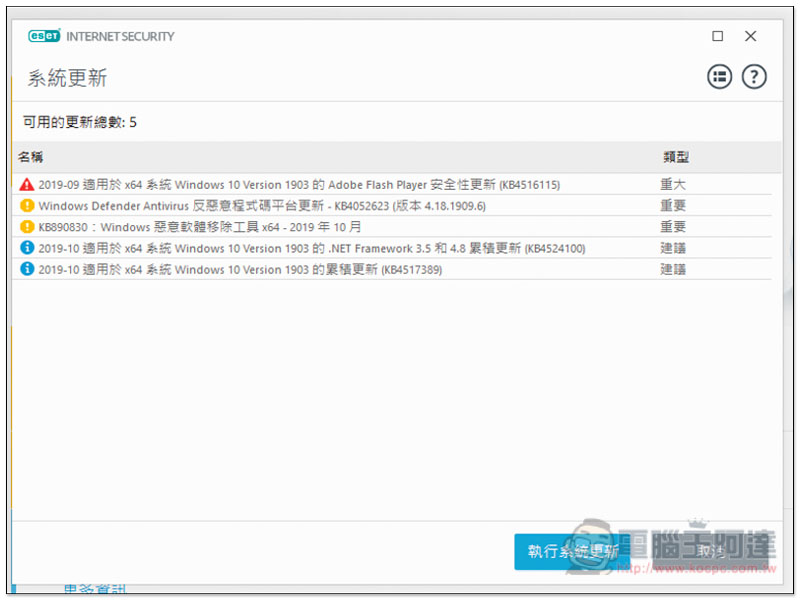Select the Adobe Flash Player security update row
Viewport: 800px width, 601px height.
click(x=392, y=184)
